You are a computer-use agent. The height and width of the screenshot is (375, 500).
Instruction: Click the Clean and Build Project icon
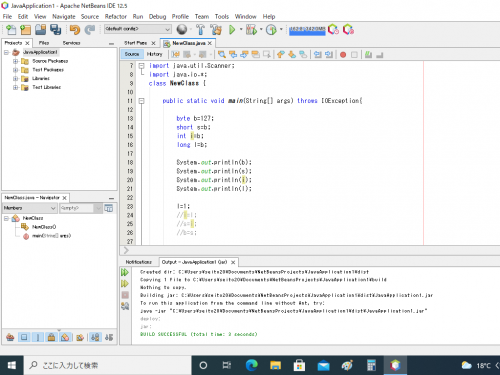coord(216,30)
